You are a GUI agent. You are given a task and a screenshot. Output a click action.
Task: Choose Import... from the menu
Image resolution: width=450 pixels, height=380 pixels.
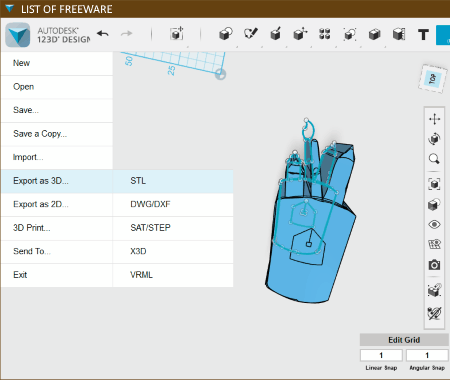(57, 157)
